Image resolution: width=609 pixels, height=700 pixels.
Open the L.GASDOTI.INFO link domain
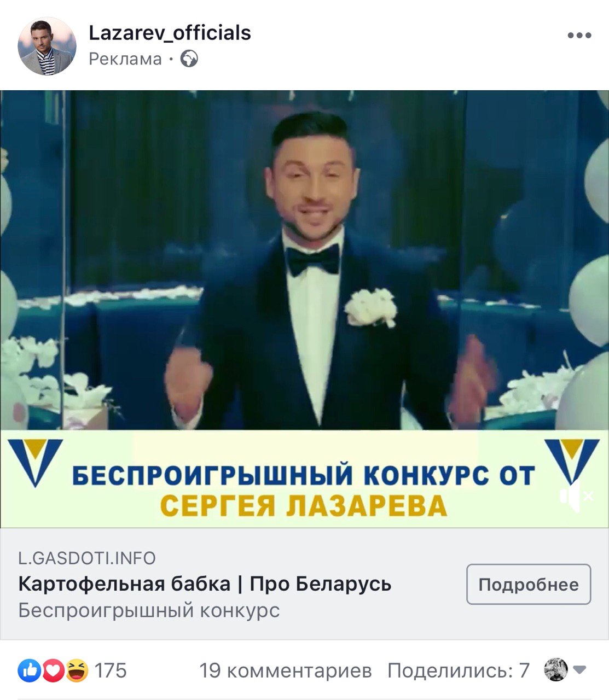coord(87,558)
